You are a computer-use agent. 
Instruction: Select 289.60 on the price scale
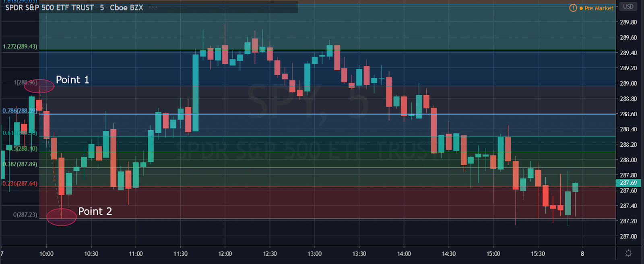(x=628, y=38)
